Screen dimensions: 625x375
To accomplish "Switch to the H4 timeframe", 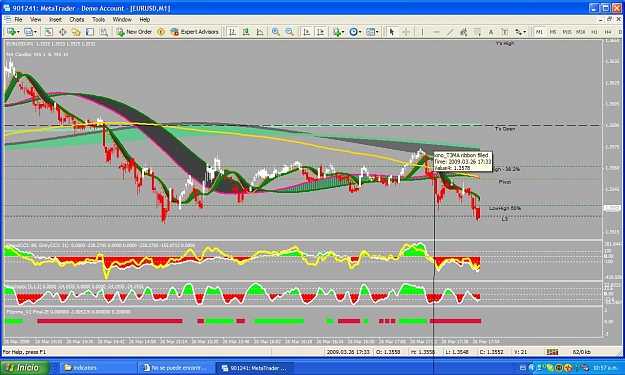I will tap(608, 32).
